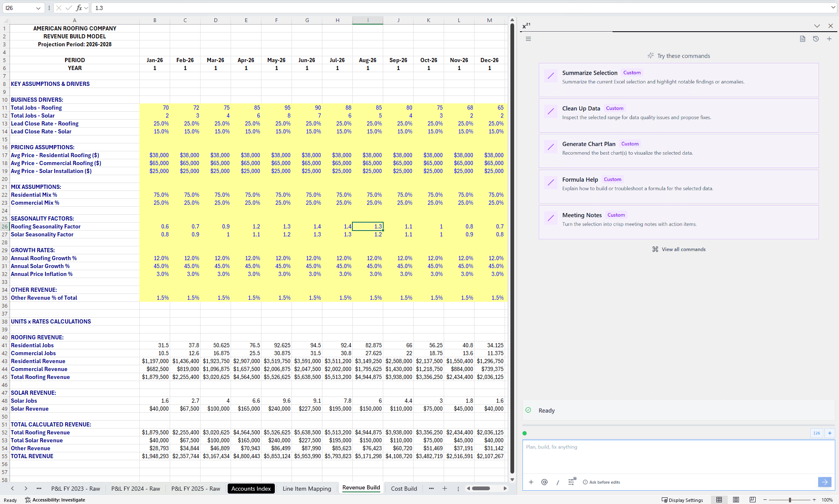The height and width of the screenshot is (504, 839).
Task: Click the hamburger menu in the side panel
Action: [x=528, y=39]
